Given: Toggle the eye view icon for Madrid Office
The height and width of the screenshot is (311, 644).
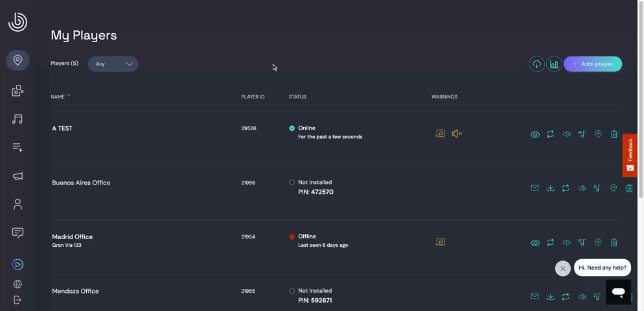Looking at the screenshot, I should 535,242.
